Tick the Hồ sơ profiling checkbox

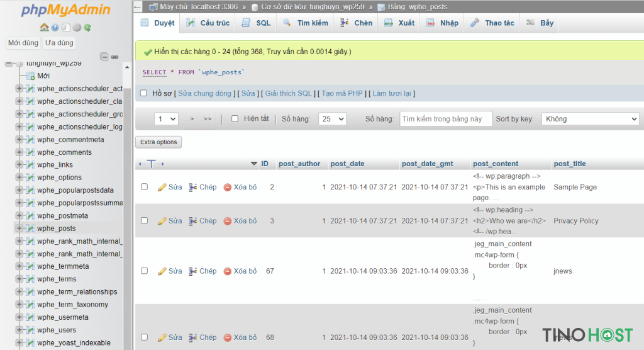click(143, 93)
